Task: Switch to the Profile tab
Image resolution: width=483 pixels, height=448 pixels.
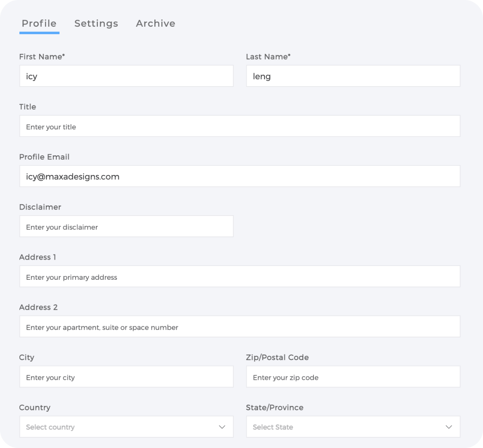Action: tap(39, 24)
